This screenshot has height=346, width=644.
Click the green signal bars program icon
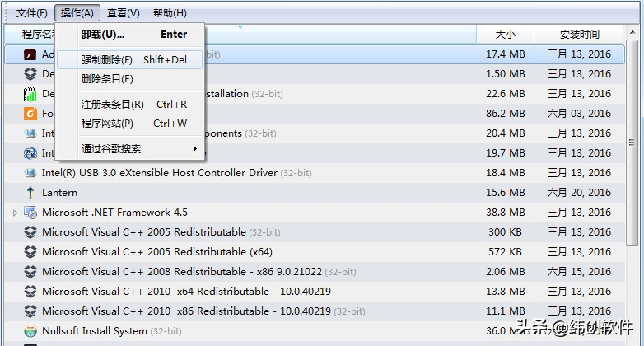(x=30, y=94)
